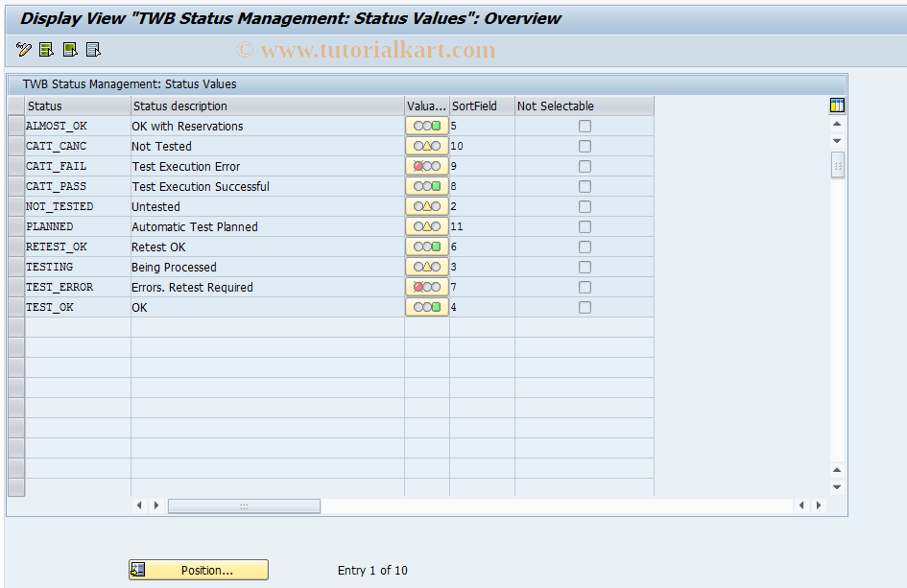Click the vertical scrollbar thumb
The image size is (907, 588).
tap(837, 166)
